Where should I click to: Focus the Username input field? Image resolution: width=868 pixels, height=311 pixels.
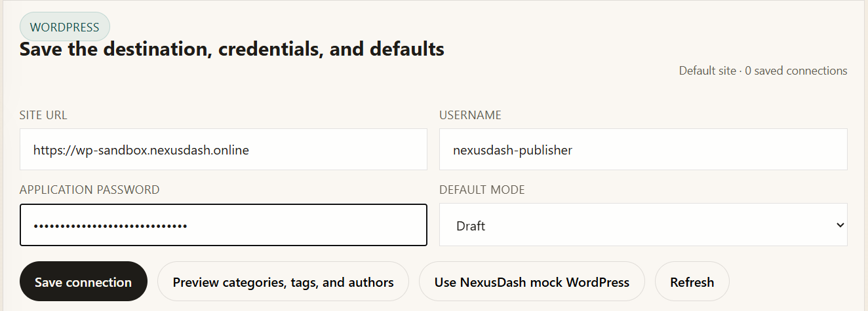[x=643, y=149]
